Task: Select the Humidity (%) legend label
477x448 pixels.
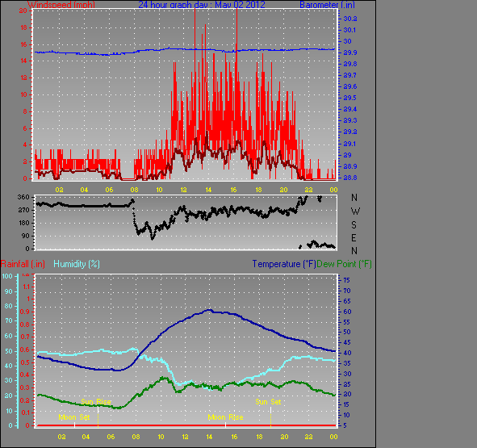Action: click(x=77, y=264)
